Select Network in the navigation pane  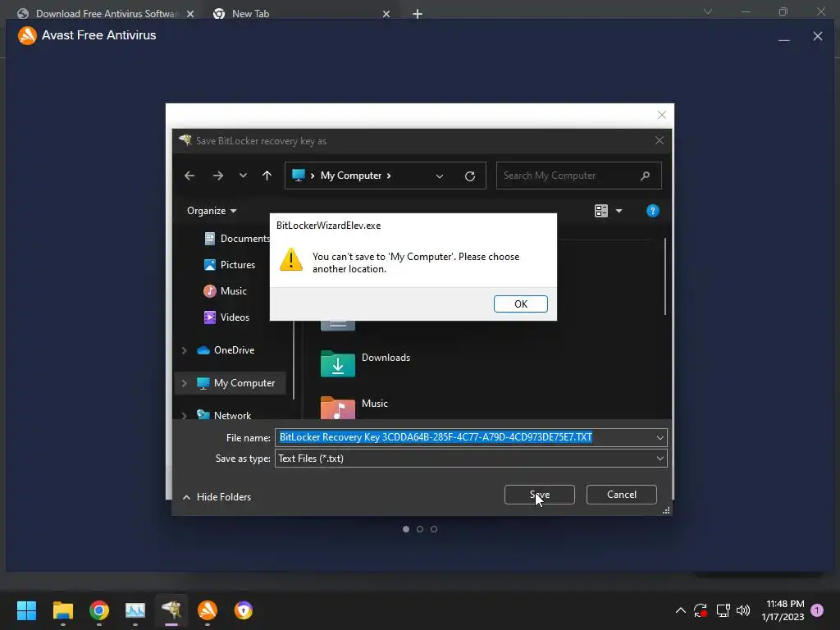[x=224, y=415]
